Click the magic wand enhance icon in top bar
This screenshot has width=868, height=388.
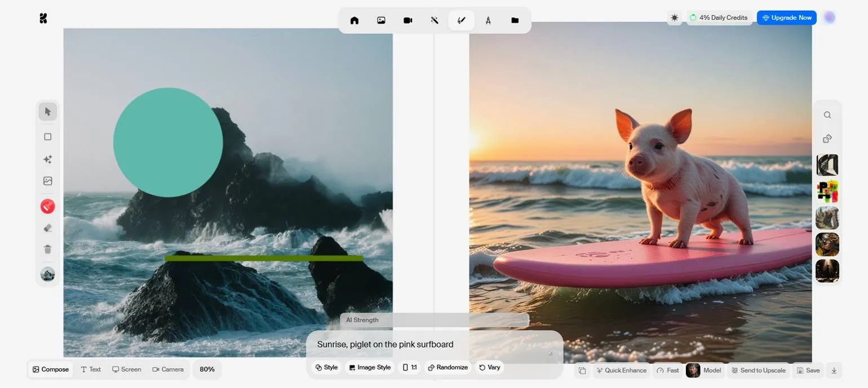point(435,20)
